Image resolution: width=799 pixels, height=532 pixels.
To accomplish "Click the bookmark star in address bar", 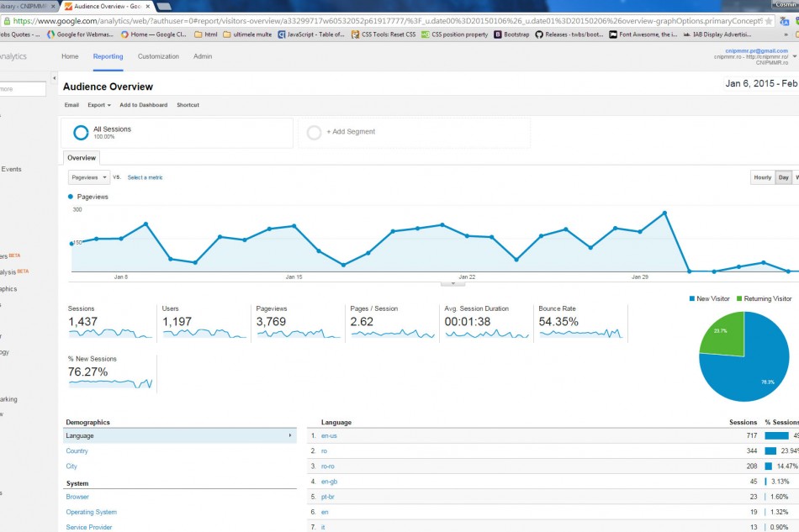I will click(x=769, y=20).
